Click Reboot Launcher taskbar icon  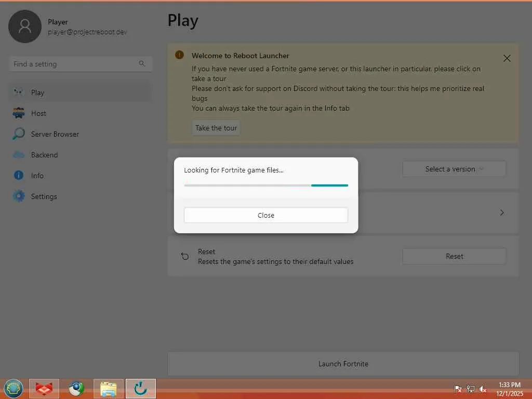[x=141, y=389]
